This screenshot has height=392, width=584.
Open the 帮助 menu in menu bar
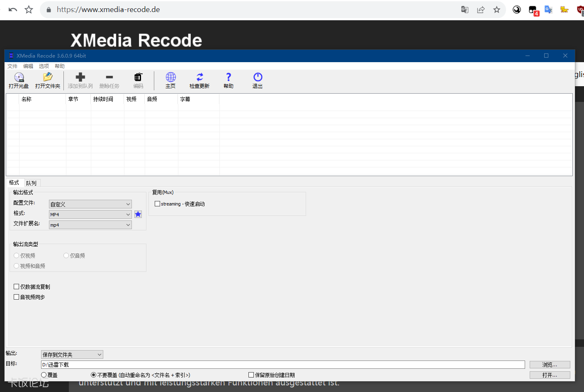click(x=60, y=66)
